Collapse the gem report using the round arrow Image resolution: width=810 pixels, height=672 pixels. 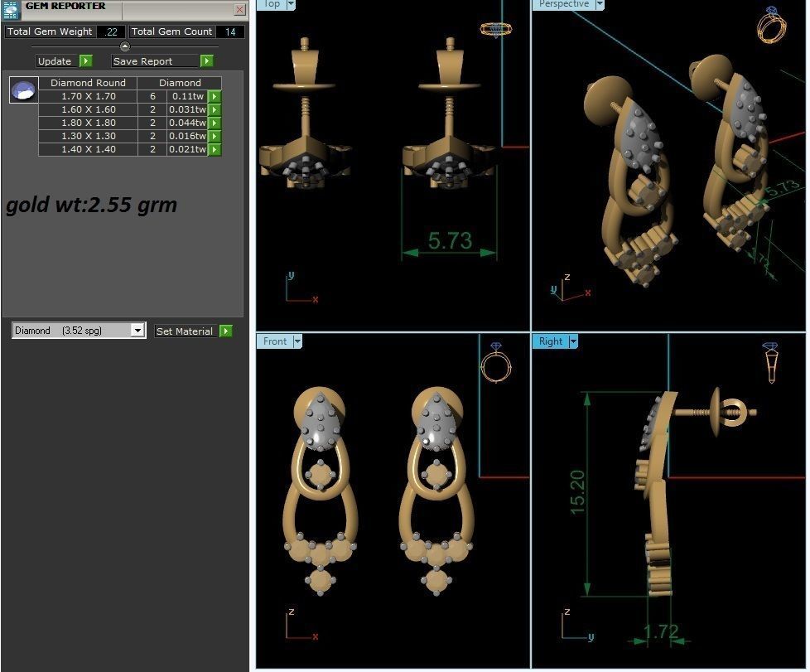[x=125, y=46]
